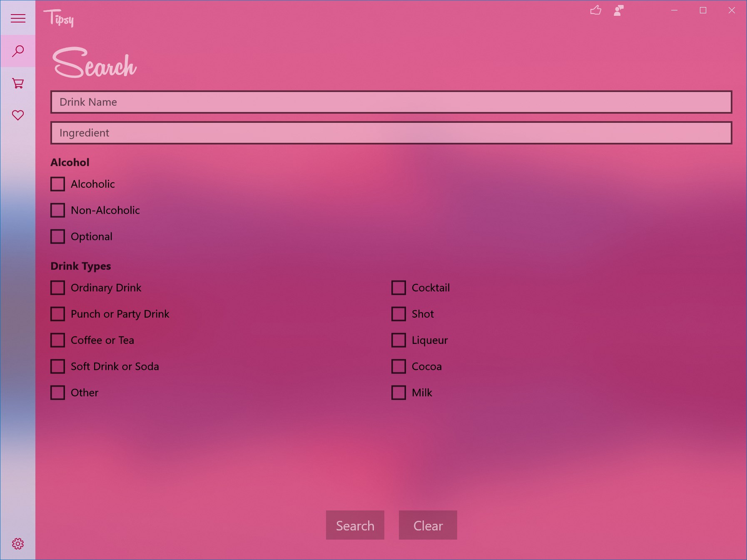The image size is (747, 560).
Task: Click the feedback person icon
Action: [619, 10]
